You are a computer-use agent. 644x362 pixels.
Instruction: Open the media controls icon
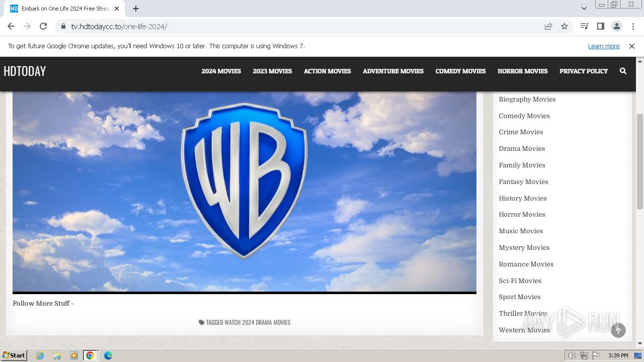click(584, 26)
